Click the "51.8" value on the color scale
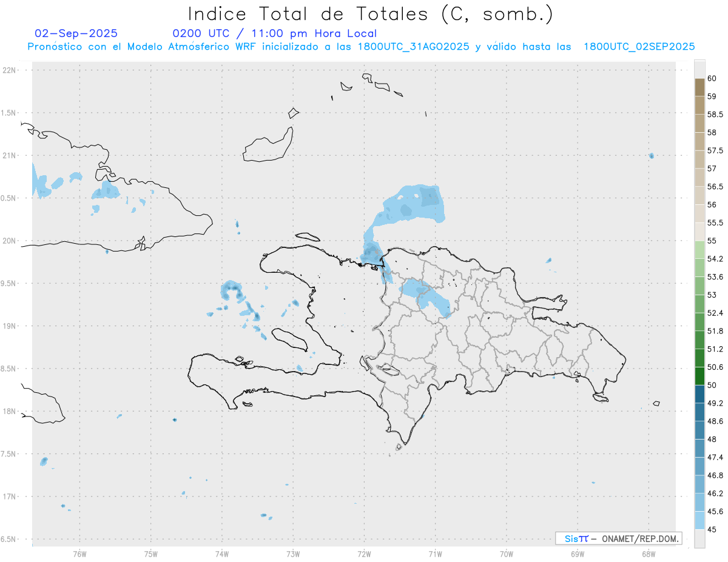Screen dimensions: 728x562 pyautogui.click(x=715, y=331)
